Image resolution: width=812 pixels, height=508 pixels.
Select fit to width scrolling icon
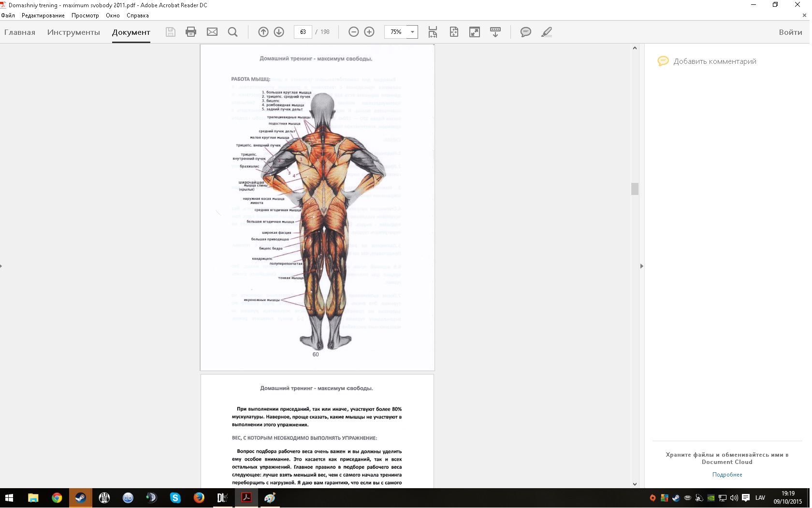[x=433, y=32]
